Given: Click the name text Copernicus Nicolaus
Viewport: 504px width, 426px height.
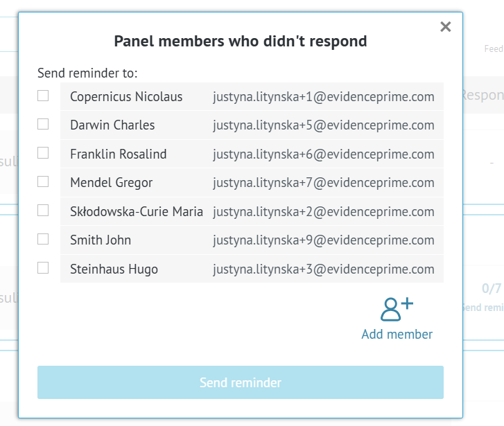Looking at the screenshot, I should [126, 97].
